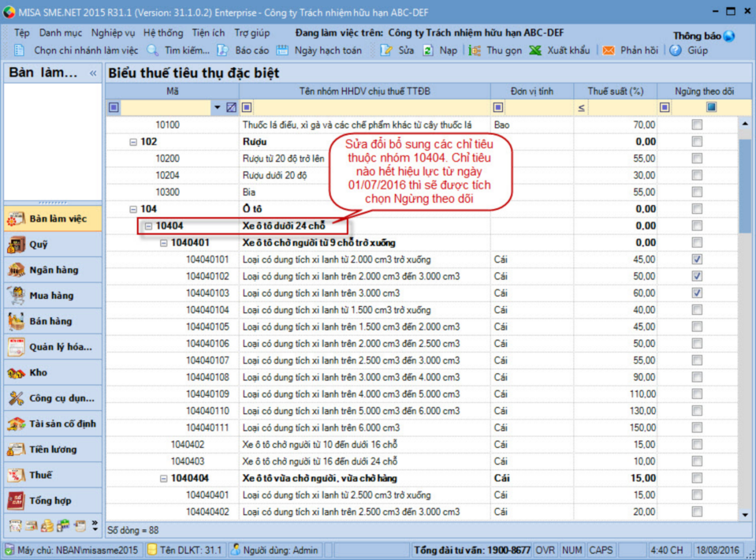
Task: Click the Sửa edit pencil icon
Action: [x=386, y=50]
